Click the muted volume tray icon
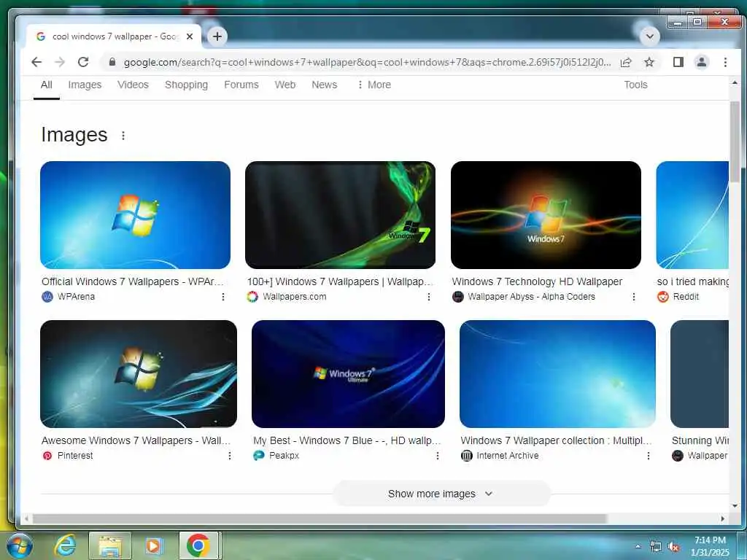Image resolution: width=747 pixels, height=560 pixels. coord(673,547)
